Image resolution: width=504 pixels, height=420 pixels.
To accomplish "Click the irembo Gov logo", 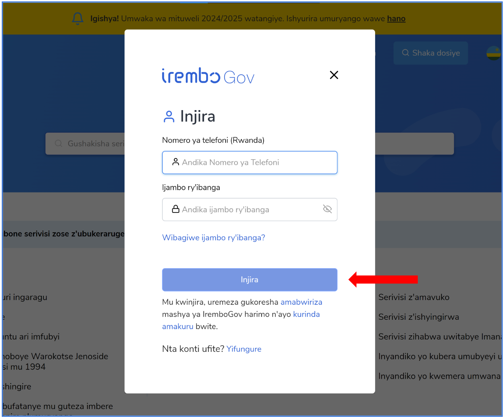I will (208, 76).
